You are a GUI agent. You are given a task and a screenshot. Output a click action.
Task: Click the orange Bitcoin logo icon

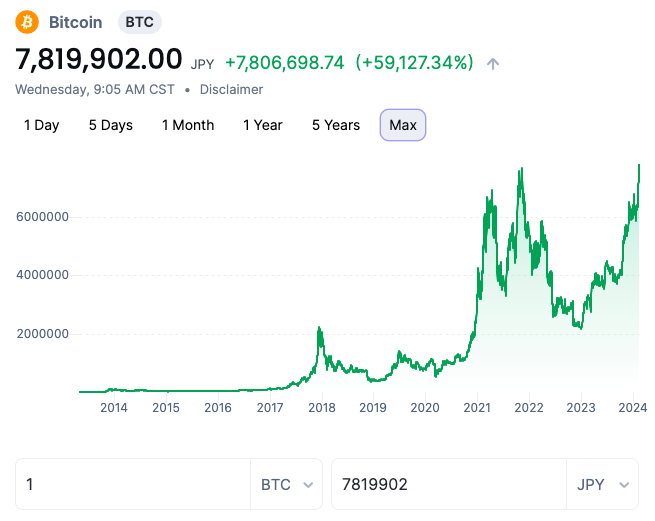27,21
